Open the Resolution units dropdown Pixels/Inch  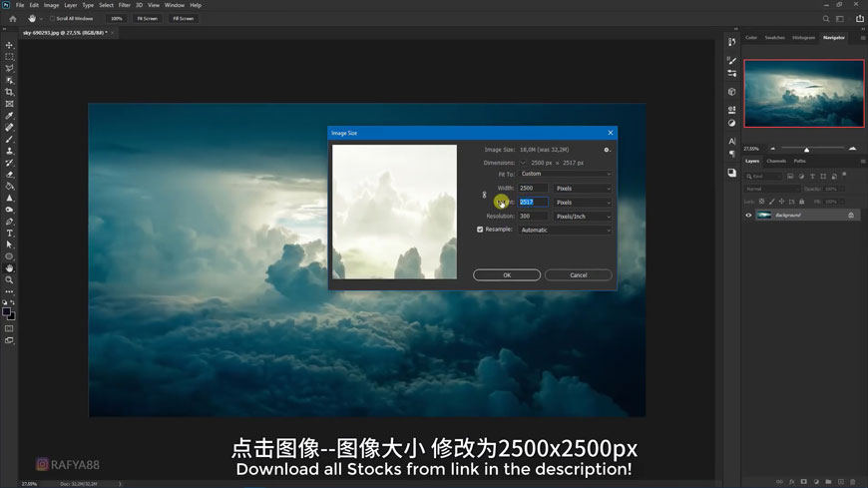point(583,216)
